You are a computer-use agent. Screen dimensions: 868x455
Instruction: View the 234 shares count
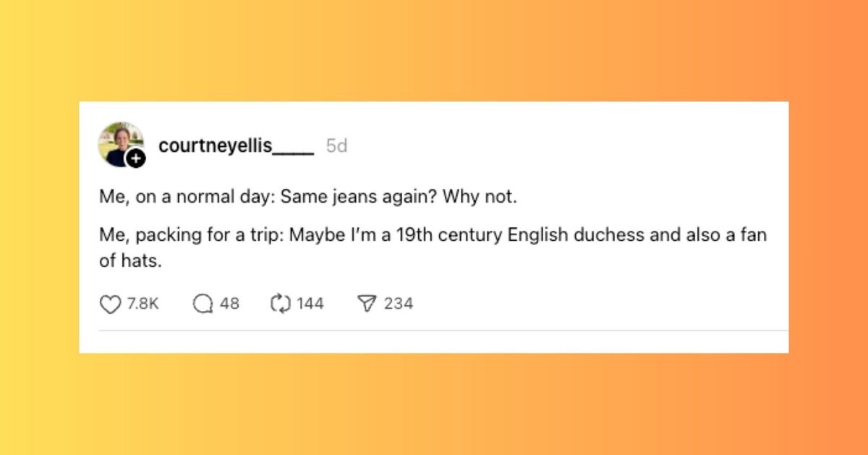click(399, 304)
